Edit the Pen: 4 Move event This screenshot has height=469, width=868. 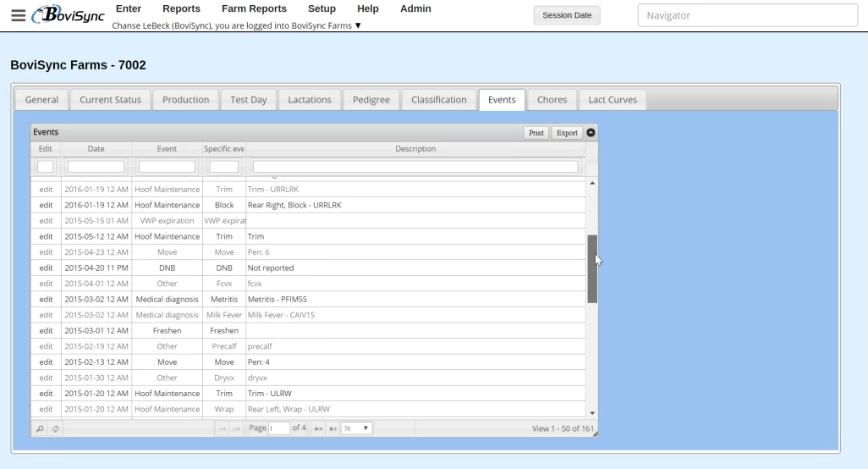pyautogui.click(x=46, y=361)
